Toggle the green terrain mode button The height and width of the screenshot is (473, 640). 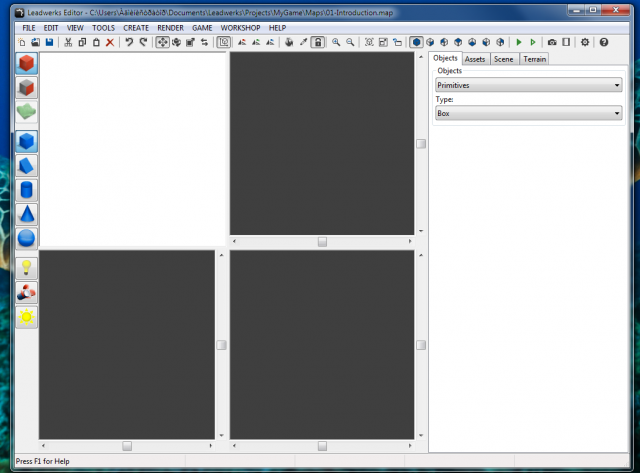(x=27, y=112)
